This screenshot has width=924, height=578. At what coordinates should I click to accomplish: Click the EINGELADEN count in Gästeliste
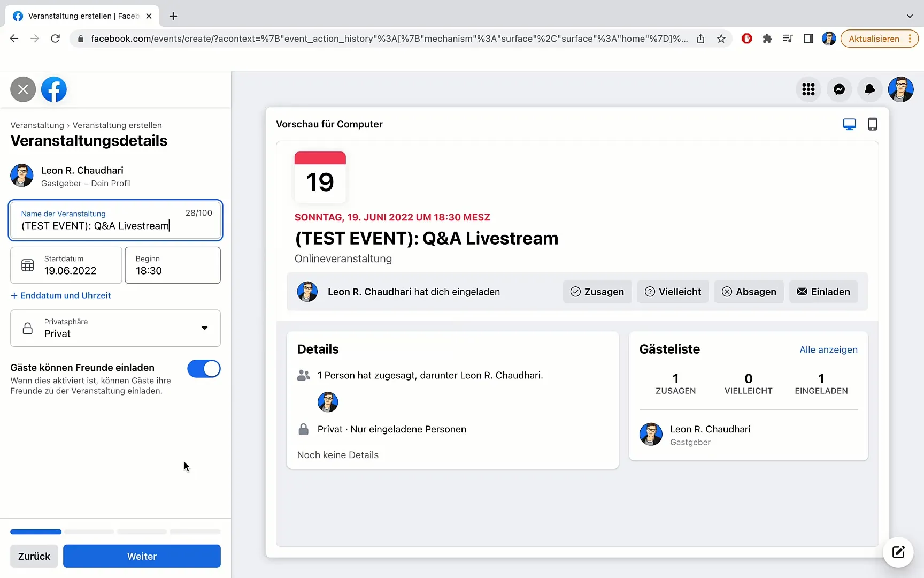click(x=821, y=384)
